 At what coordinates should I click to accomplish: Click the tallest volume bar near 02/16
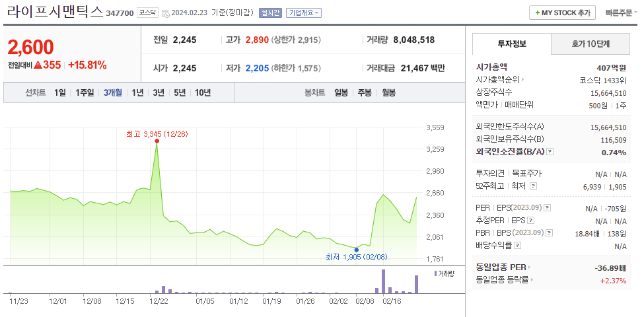click(x=383, y=281)
